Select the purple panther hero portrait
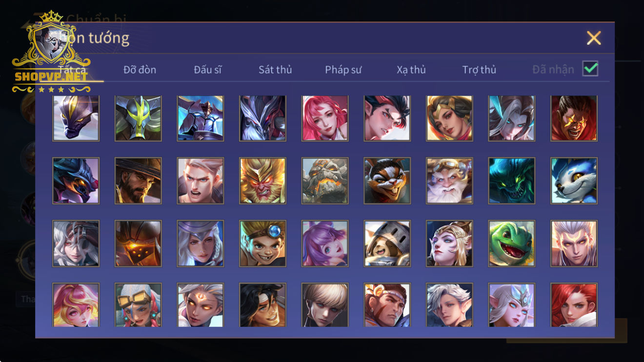Screen dimensions: 644x362 76,118
